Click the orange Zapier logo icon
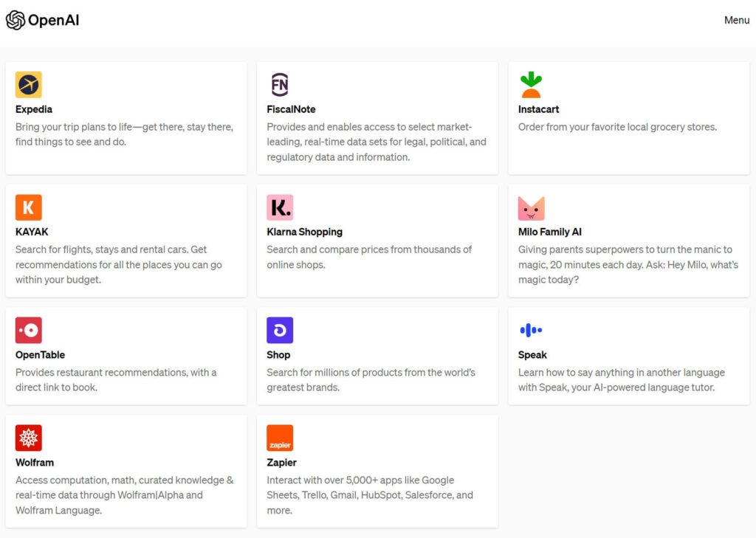 click(x=280, y=438)
